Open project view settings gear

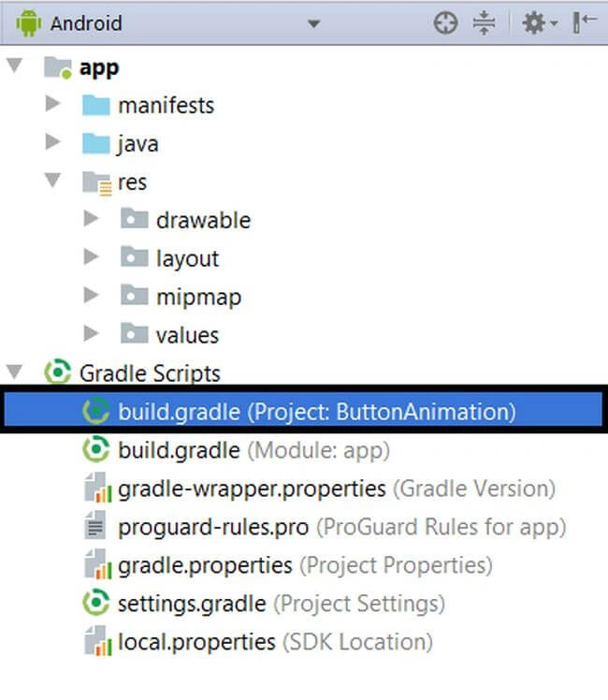tap(540, 22)
